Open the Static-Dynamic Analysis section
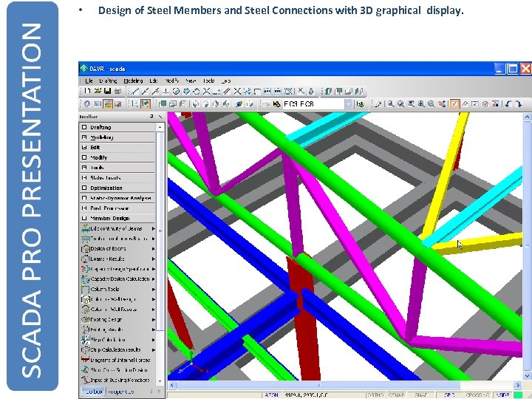Viewport: 532px width, 399px height. click(x=117, y=198)
